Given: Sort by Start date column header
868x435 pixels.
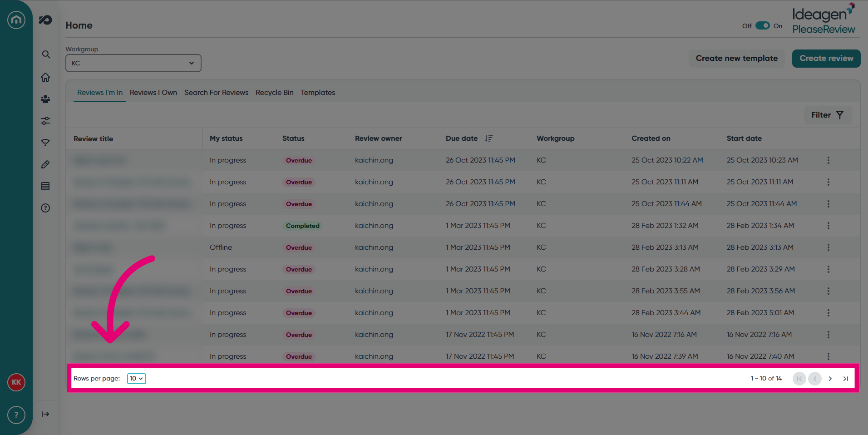Looking at the screenshot, I should [745, 138].
